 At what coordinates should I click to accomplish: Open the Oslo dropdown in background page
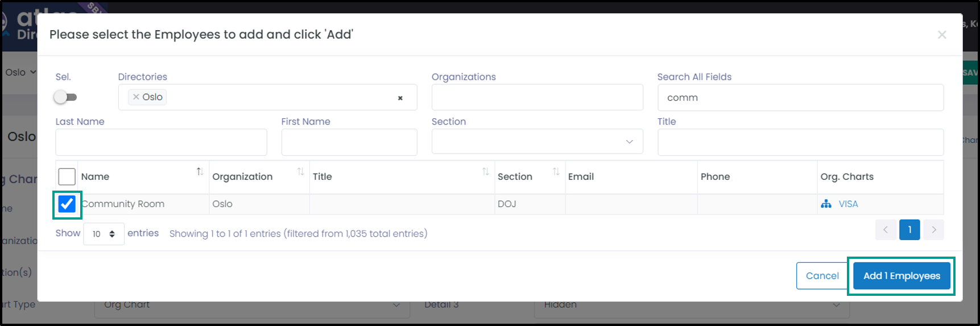point(20,72)
